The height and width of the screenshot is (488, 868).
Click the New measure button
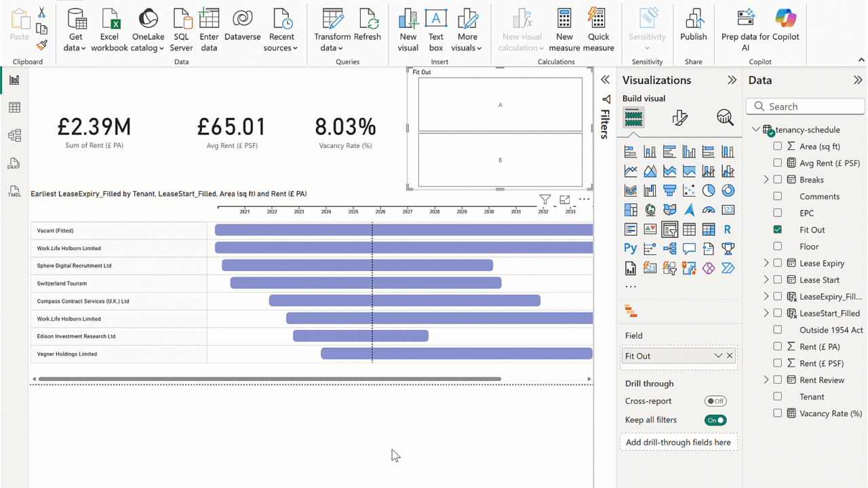[x=564, y=30]
